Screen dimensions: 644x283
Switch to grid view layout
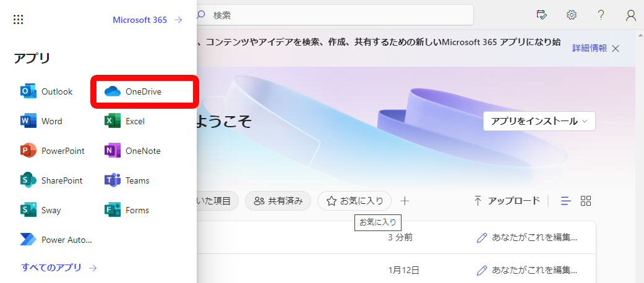coord(586,201)
